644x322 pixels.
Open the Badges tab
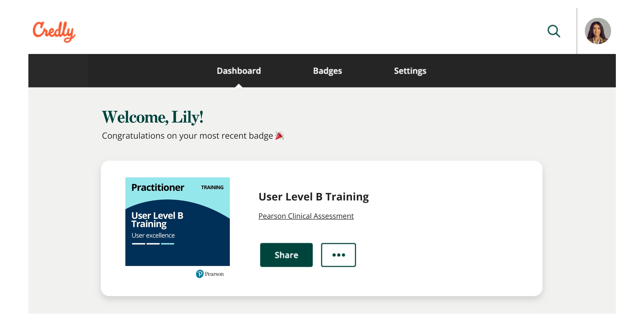point(327,71)
